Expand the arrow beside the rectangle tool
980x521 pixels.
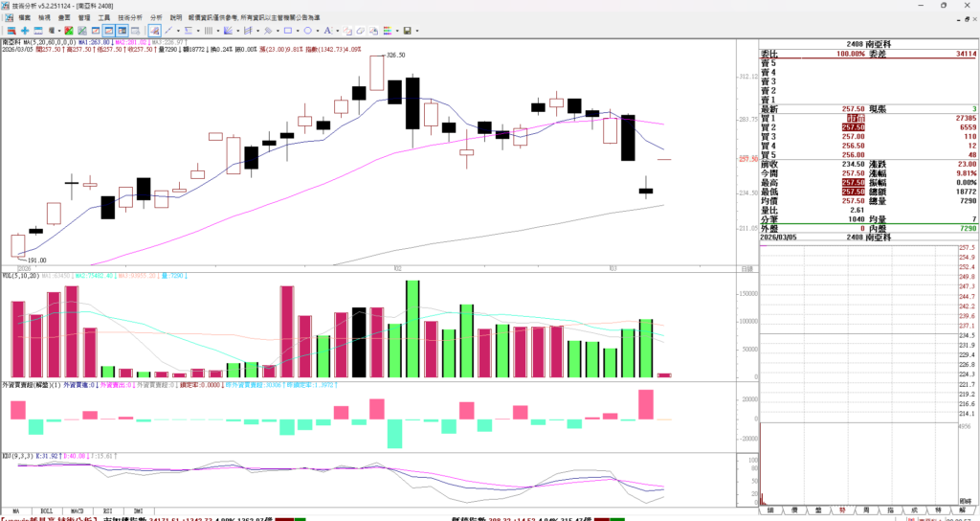(x=298, y=31)
